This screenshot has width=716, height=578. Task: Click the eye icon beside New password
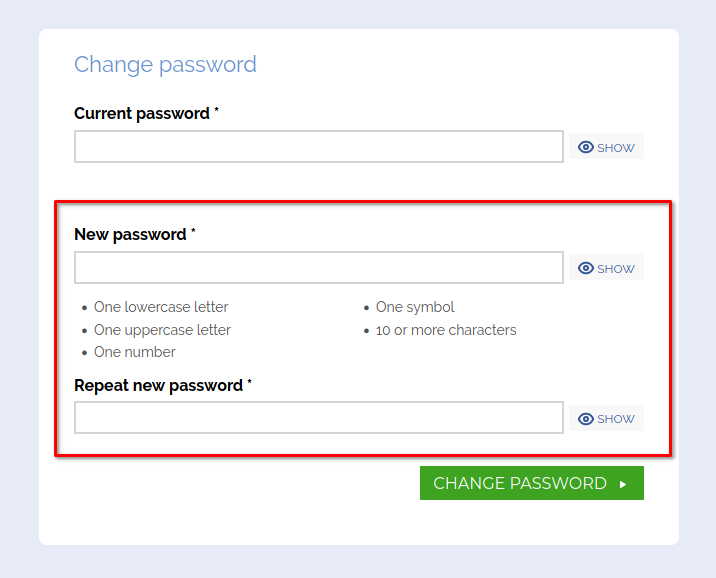586,268
